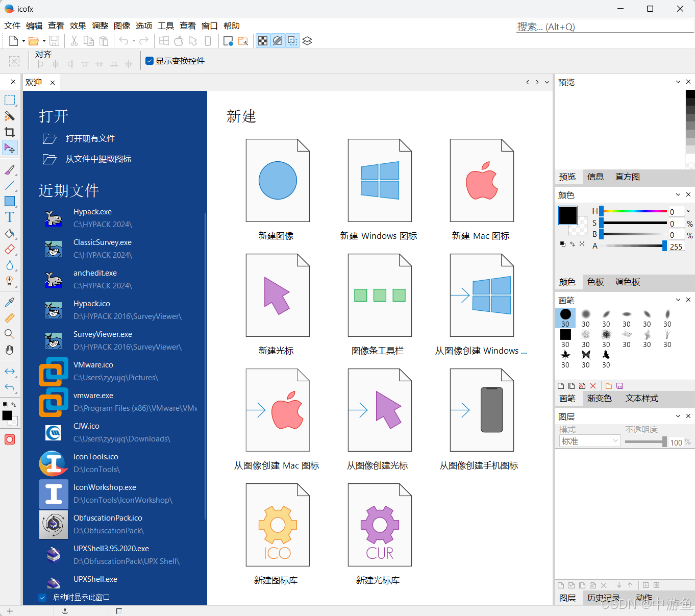Select the magic wand selection tool
Screen dimensions: 695x616
click(10, 116)
